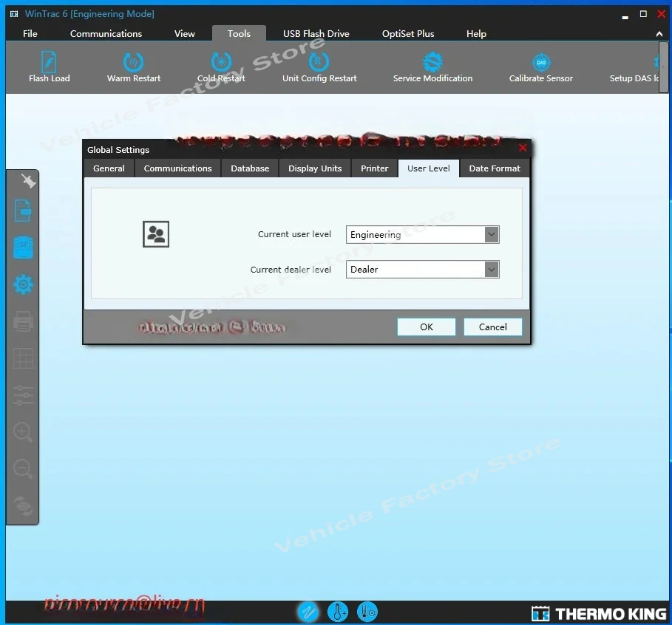The width and height of the screenshot is (672, 625).
Task: Click the Flash Load ribbon icon
Action: [x=49, y=66]
